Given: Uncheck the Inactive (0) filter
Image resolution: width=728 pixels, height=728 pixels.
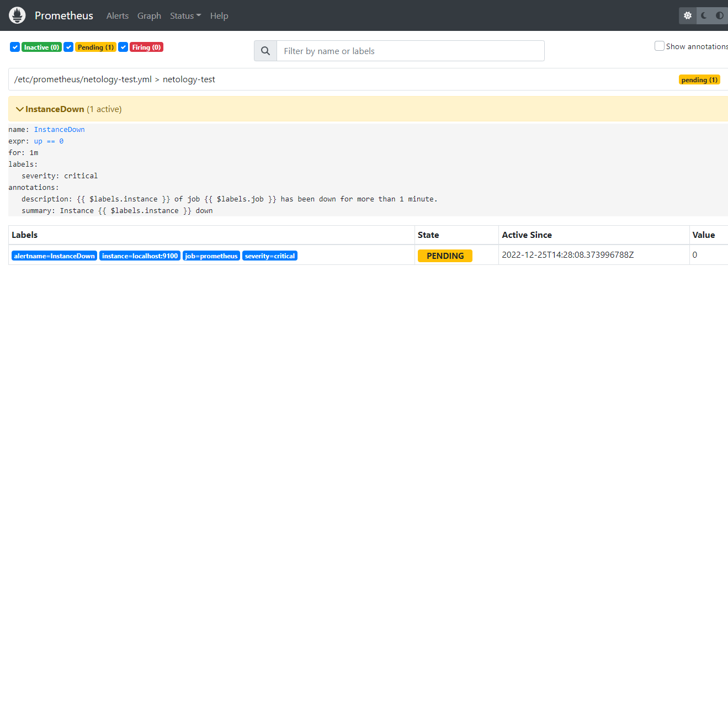Looking at the screenshot, I should pyautogui.click(x=14, y=47).
